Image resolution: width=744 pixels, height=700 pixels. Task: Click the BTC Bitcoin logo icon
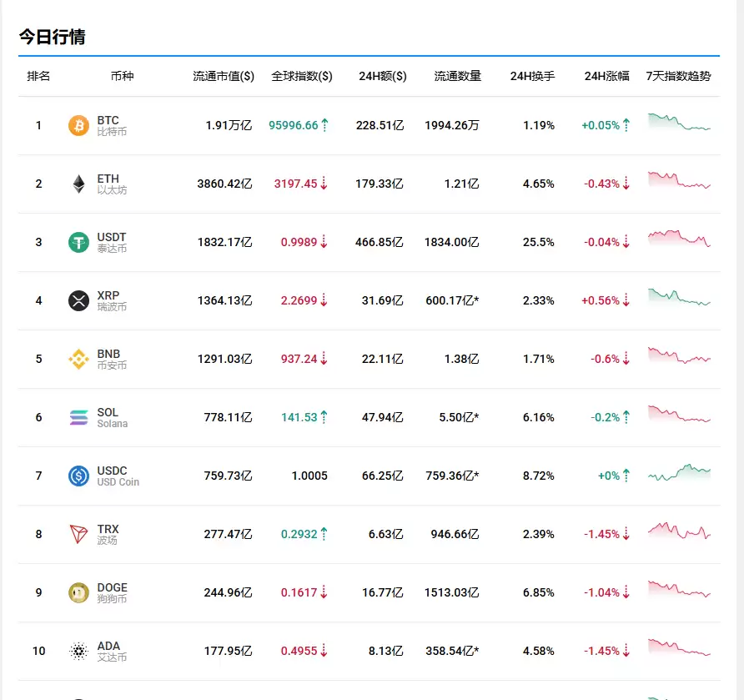tap(78, 125)
